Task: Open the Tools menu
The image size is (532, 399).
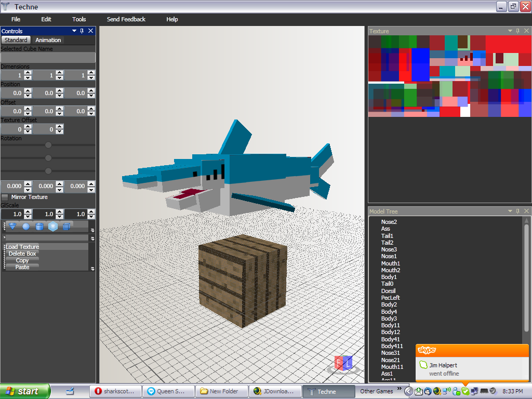Action: pos(78,19)
